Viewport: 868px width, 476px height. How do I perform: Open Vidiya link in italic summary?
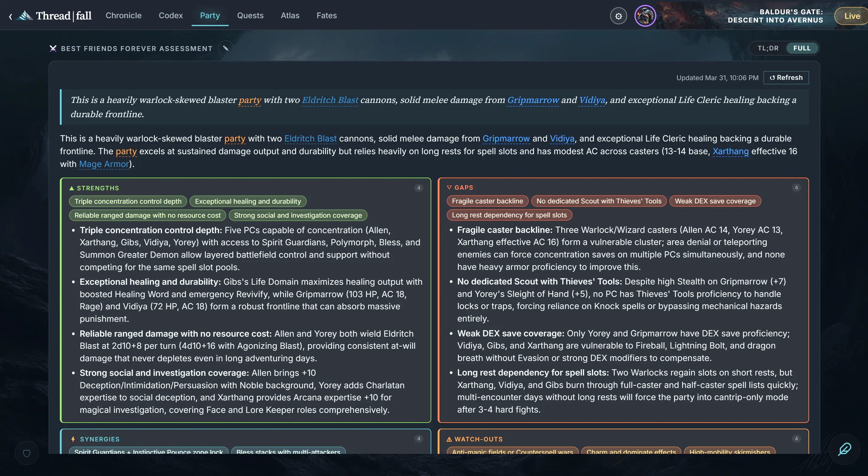tap(592, 100)
